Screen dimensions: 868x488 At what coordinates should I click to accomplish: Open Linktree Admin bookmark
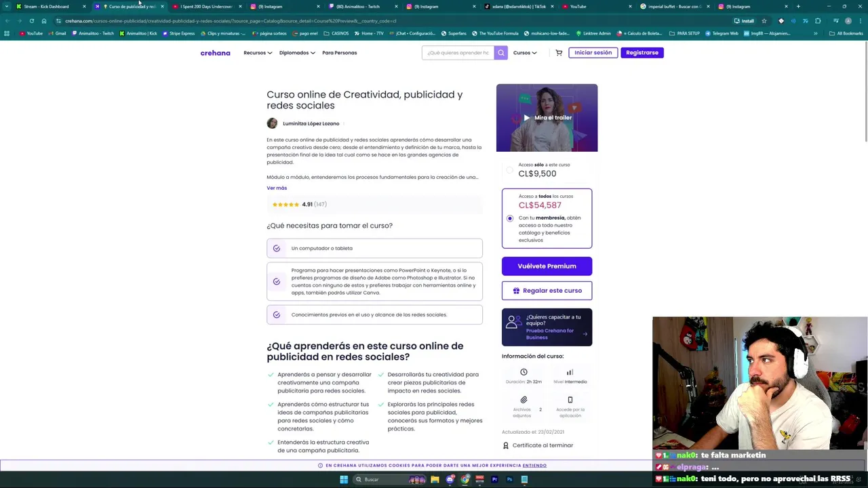click(594, 33)
